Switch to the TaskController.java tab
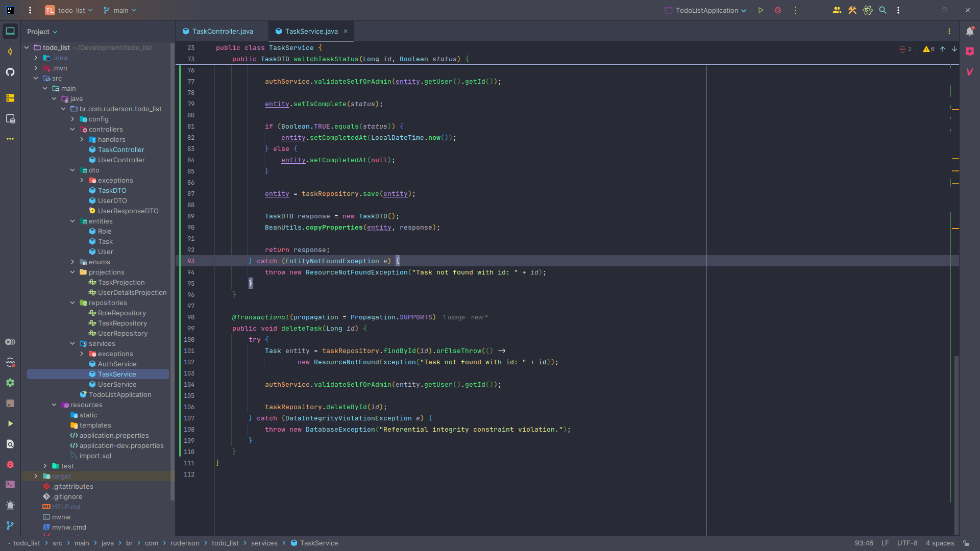This screenshot has width=980, height=551. 222,31
